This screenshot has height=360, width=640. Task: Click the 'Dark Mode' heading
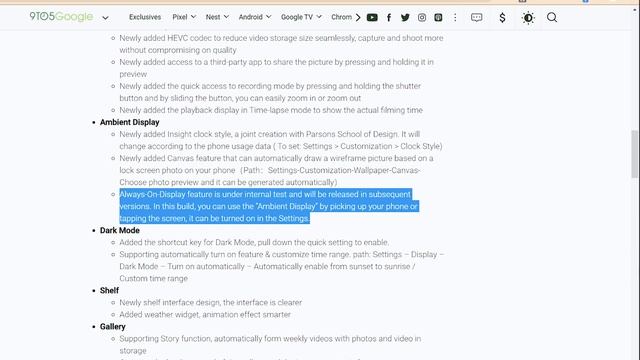(120, 230)
